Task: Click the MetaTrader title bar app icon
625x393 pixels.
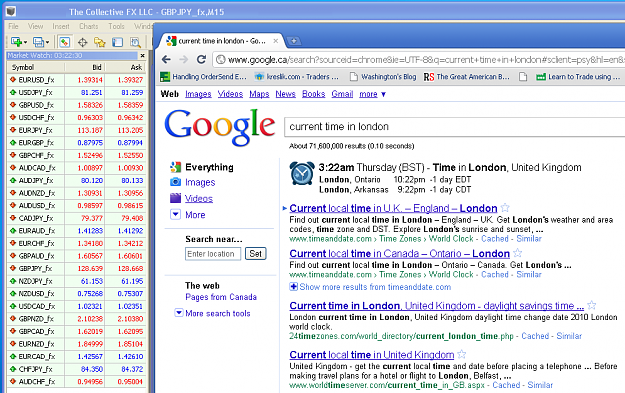Action: (11, 11)
